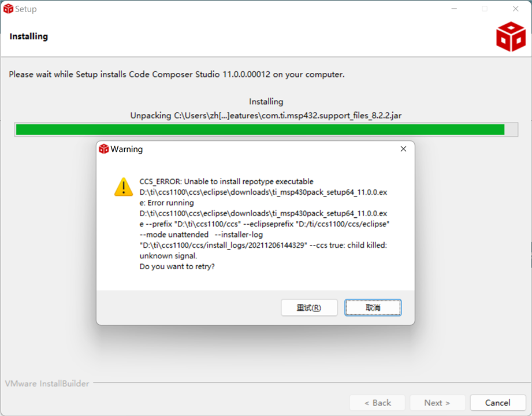Viewport: 532px width, 416px height.
Task: Click the 'VMware InstallBuilder' label
Action: (x=47, y=384)
